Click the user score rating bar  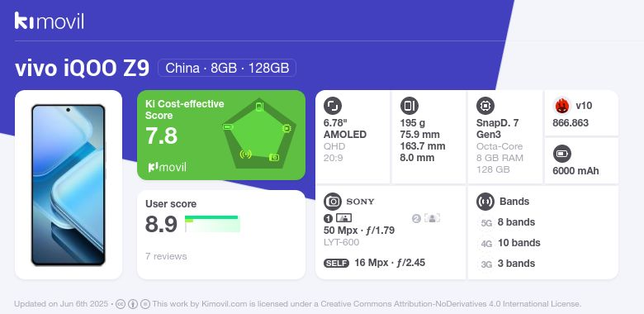(x=212, y=224)
